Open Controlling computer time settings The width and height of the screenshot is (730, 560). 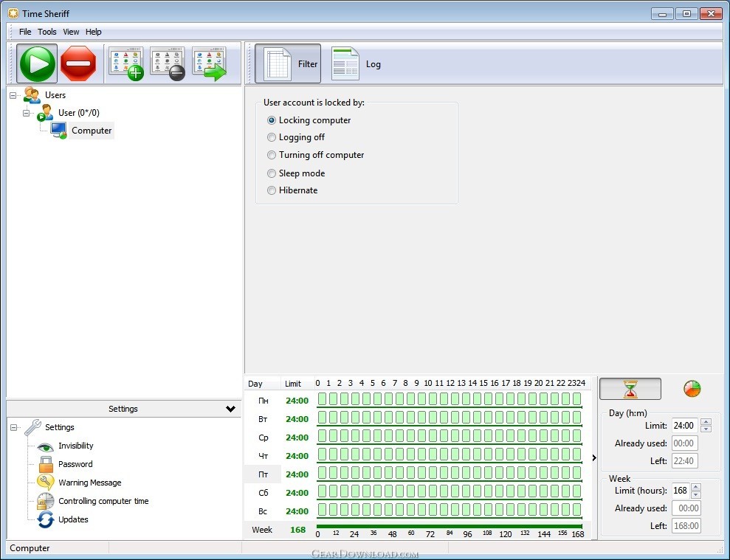103,501
